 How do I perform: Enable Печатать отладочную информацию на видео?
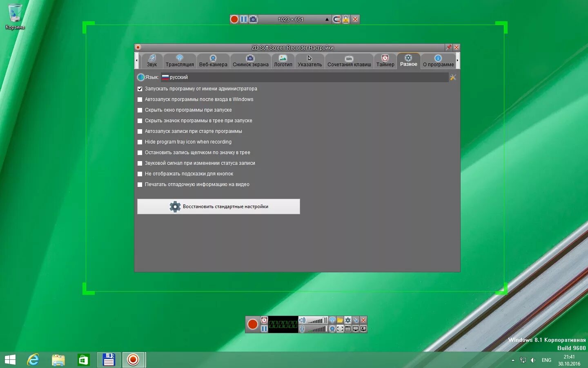(x=140, y=184)
